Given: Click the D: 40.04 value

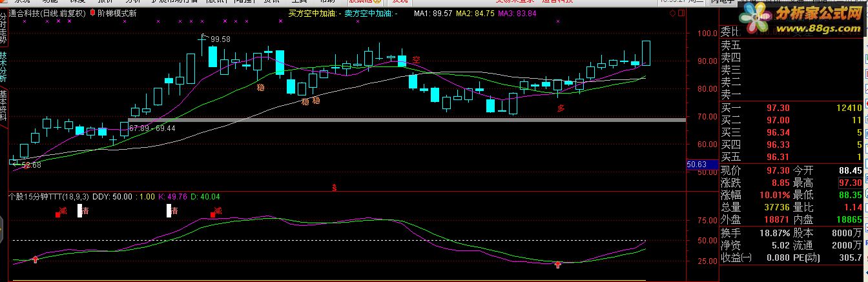Looking at the screenshot, I should click(x=205, y=196).
